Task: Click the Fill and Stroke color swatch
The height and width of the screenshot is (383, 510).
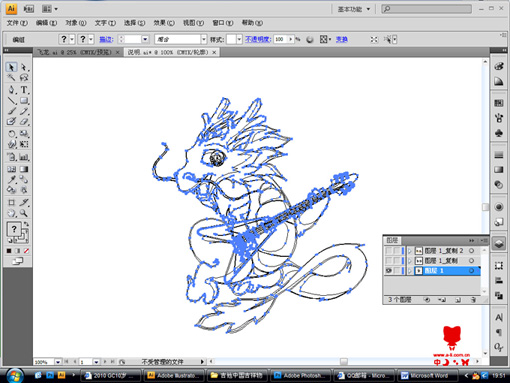Action: click(17, 232)
